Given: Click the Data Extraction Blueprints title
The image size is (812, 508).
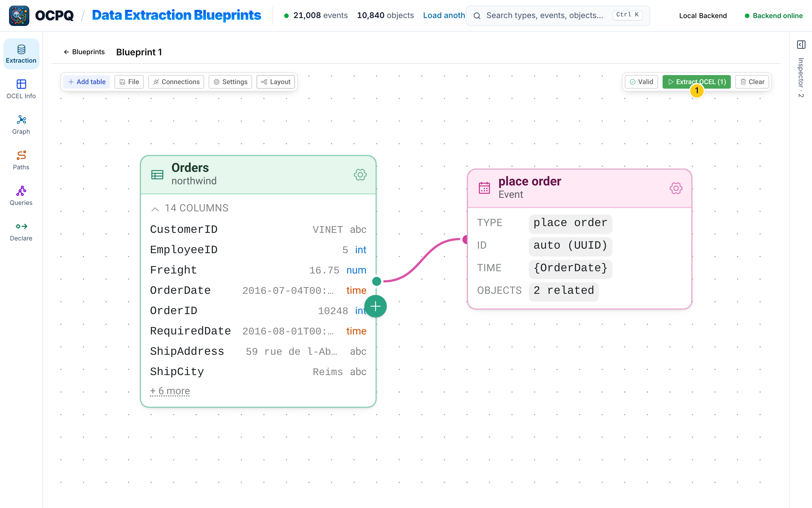Looking at the screenshot, I should (176, 16).
